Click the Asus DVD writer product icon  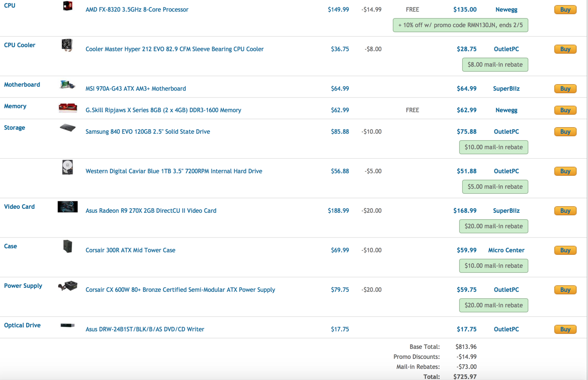coord(68,325)
